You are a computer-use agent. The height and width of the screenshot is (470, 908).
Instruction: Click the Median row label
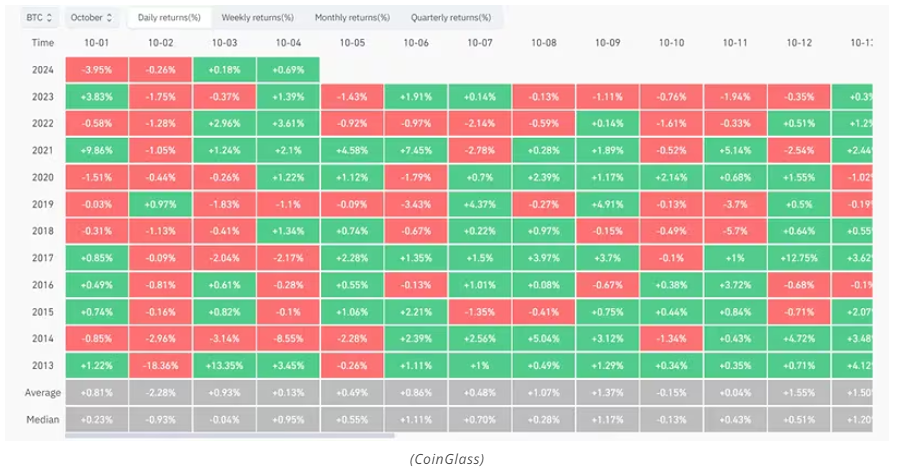pos(42,420)
